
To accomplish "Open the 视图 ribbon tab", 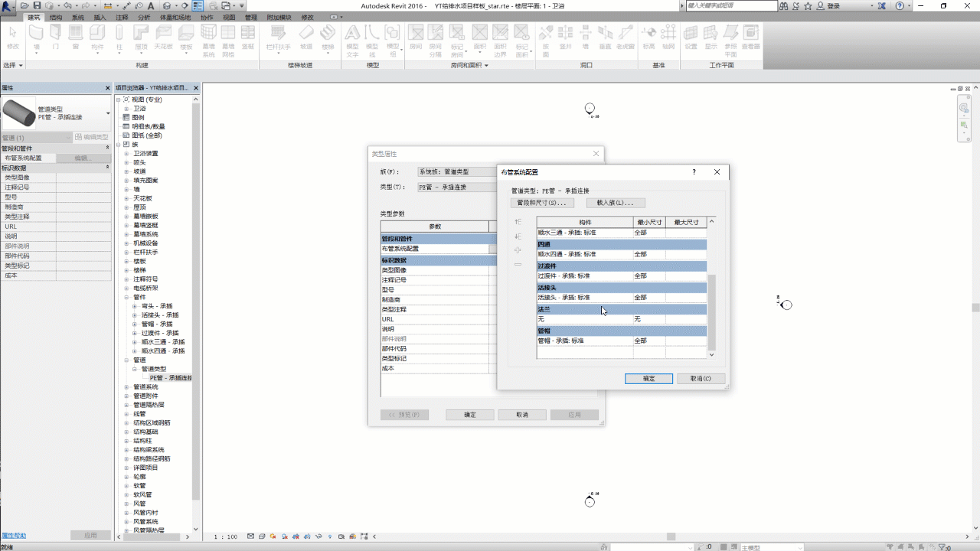I will coord(229,17).
